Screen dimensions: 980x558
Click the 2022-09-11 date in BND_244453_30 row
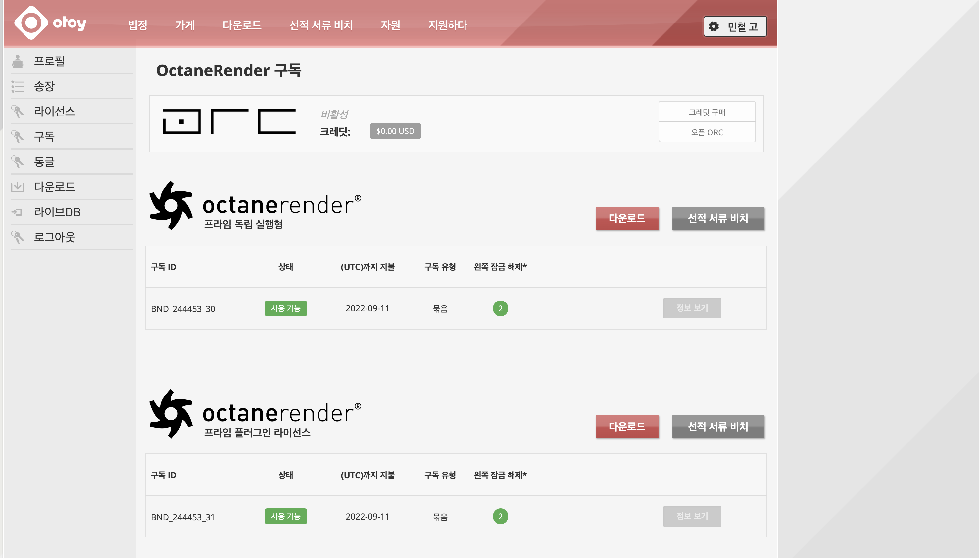tap(367, 308)
